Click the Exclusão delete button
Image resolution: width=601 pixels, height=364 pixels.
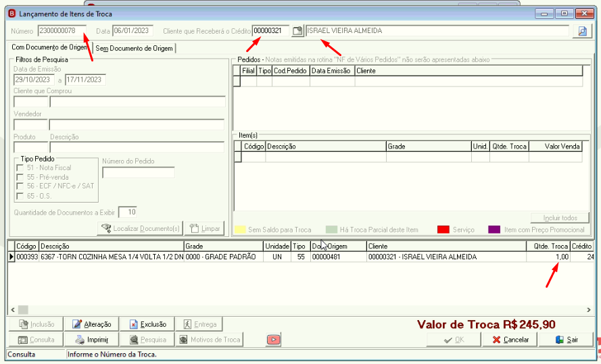click(x=147, y=324)
